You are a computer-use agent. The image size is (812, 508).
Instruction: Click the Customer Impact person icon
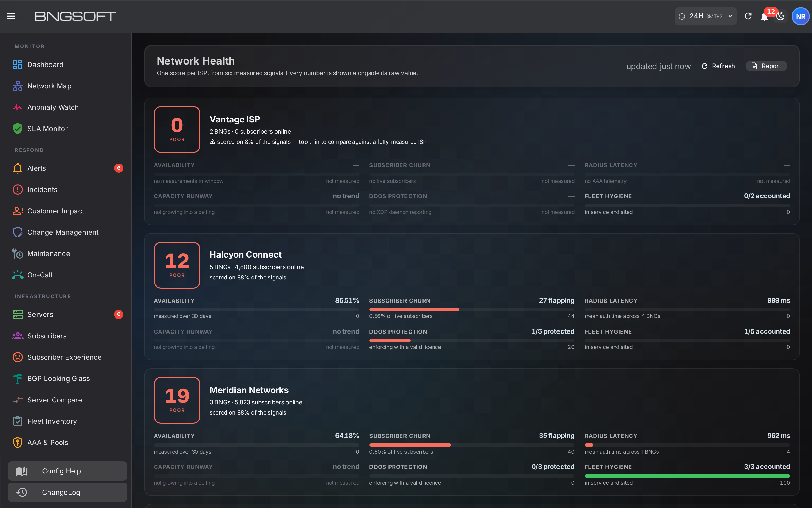(18, 211)
